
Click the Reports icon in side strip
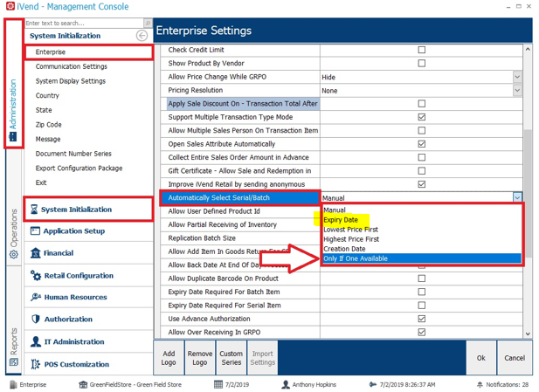14,361
